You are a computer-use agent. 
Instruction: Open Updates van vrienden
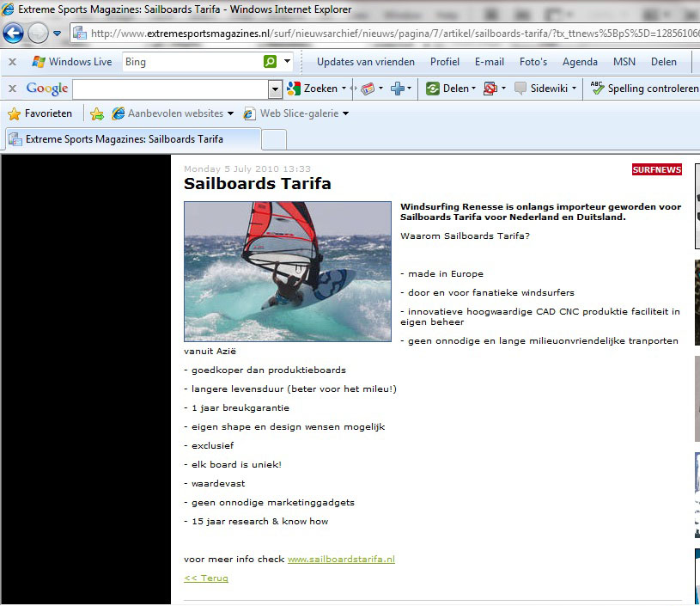coord(366,62)
